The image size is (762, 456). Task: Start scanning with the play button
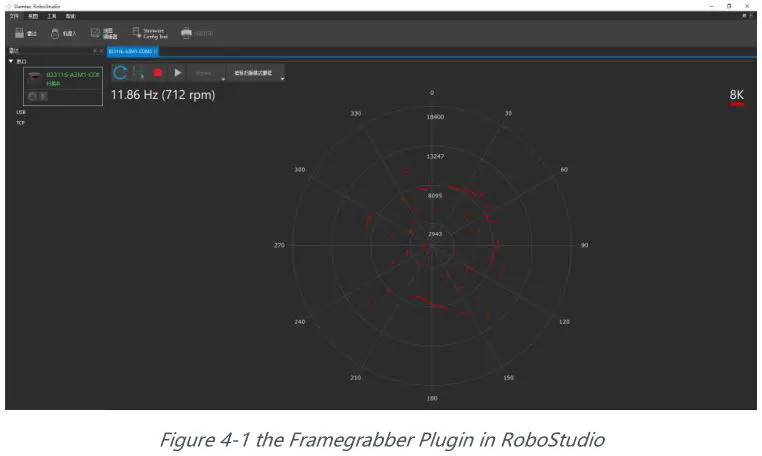(178, 72)
